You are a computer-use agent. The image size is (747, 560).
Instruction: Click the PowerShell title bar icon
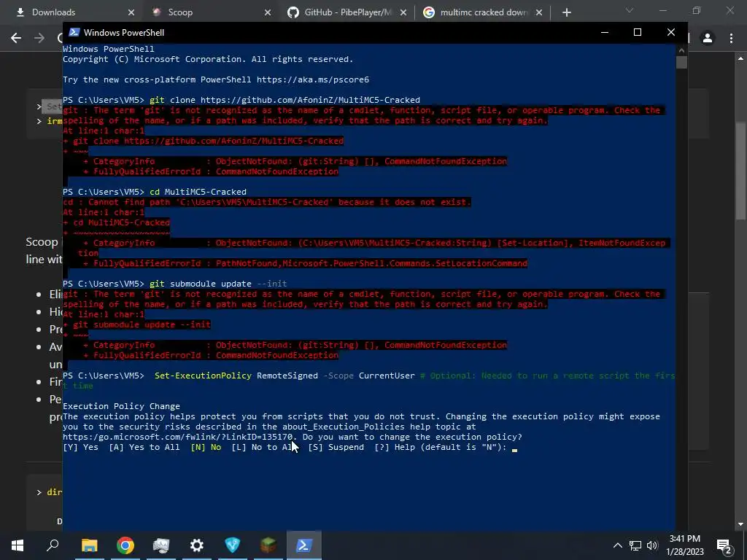(74, 32)
